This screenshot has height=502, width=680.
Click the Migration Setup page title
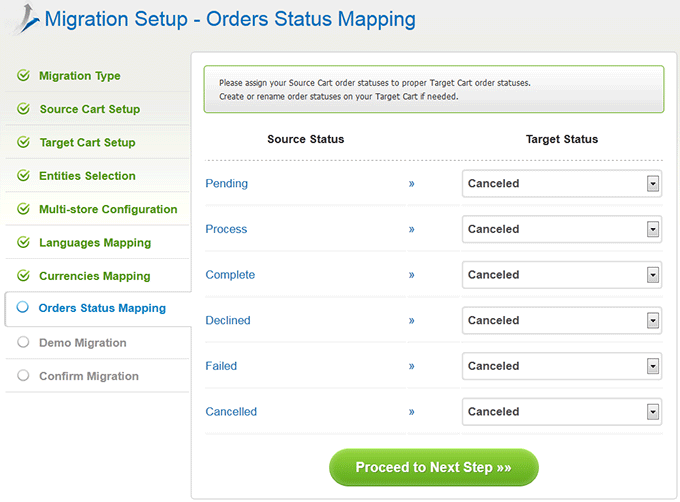pos(230,19)
